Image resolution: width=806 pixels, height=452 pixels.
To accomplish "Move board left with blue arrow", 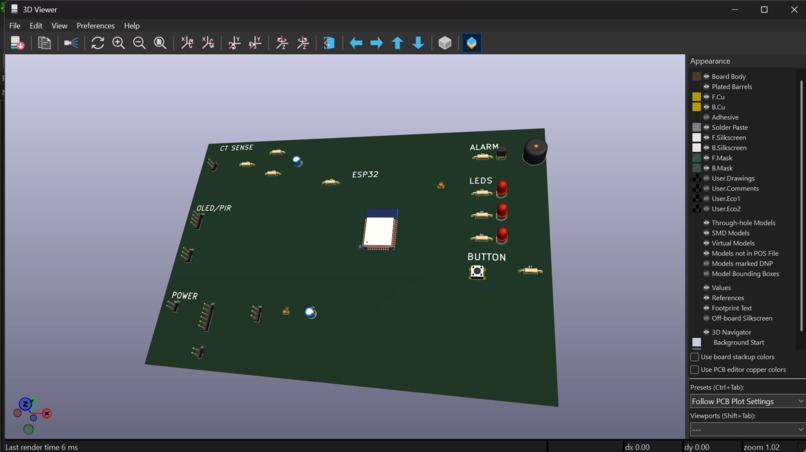I will click(356, 43).
